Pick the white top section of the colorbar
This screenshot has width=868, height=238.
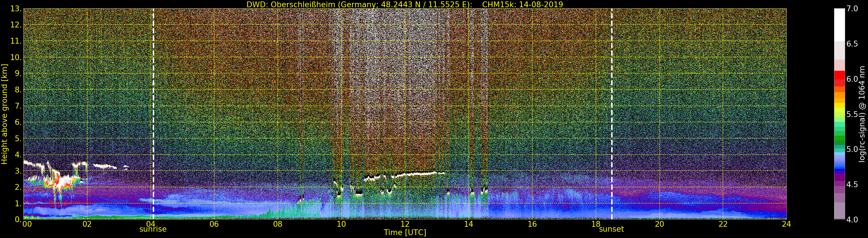(839, 24)
